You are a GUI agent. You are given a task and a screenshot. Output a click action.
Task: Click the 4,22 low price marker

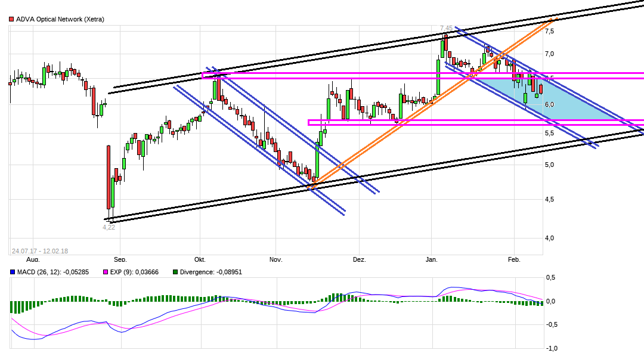[x=108, y=227]
